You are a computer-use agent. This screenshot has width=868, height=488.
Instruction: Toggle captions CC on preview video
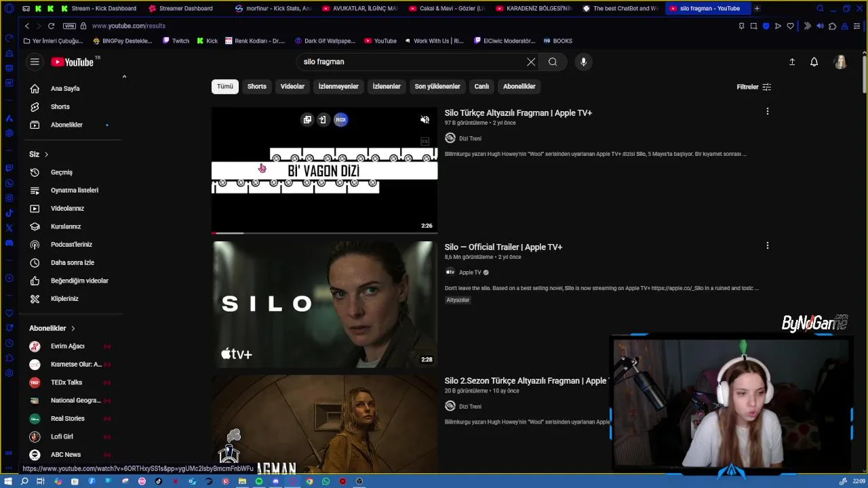coord(425,142)
